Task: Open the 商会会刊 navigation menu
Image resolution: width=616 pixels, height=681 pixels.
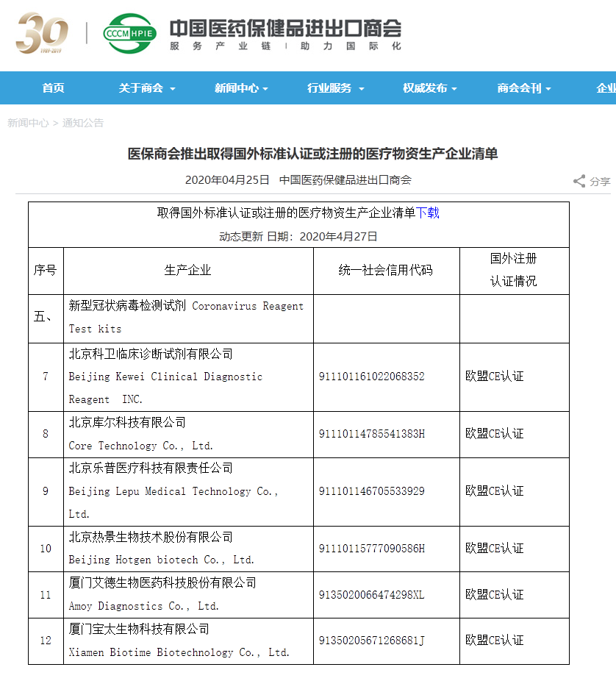Action: point(518,88)
